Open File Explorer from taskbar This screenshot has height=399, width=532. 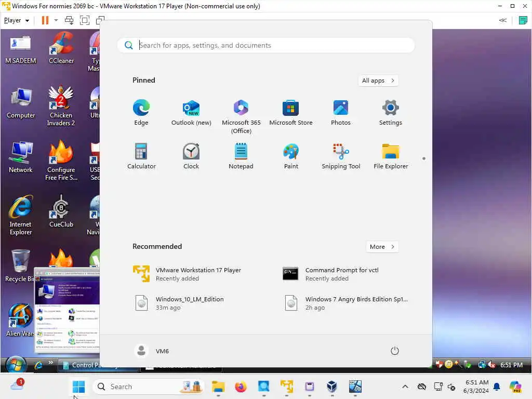tap(218, 387)
